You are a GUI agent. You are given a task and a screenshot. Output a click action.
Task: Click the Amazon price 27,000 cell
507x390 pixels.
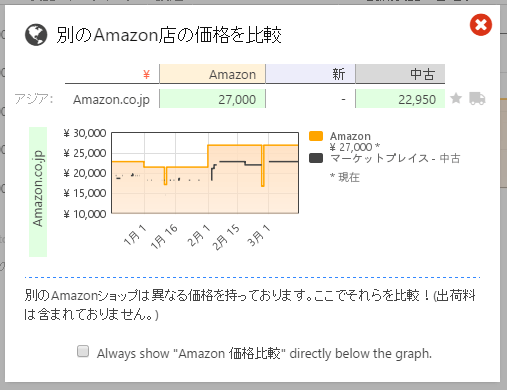(212, 99)
